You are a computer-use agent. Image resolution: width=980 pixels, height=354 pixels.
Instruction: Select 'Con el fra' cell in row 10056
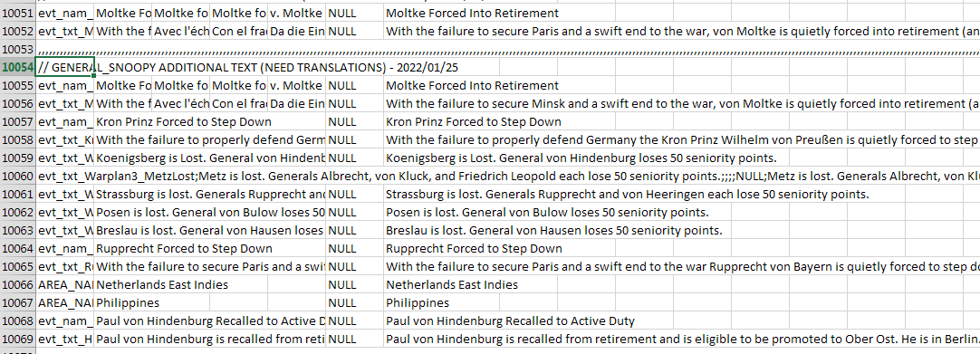239,103
